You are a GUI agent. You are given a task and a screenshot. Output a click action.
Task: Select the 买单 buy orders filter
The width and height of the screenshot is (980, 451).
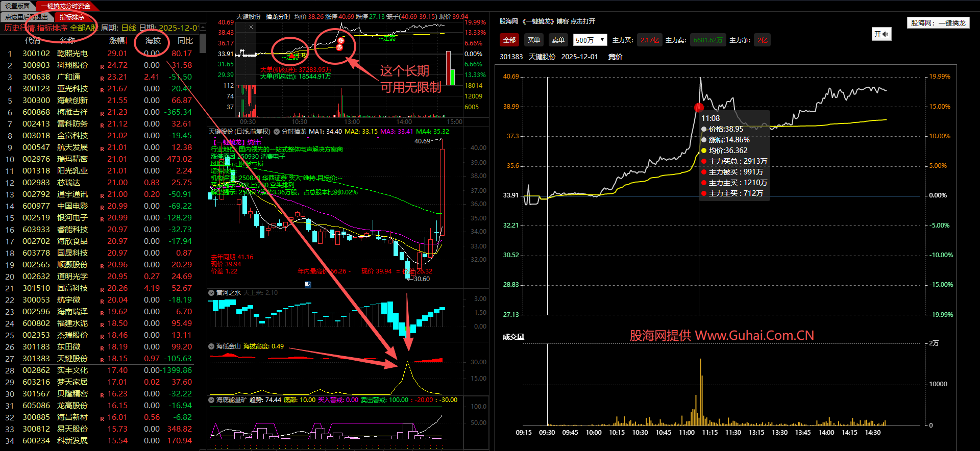[x=533, y=40]
